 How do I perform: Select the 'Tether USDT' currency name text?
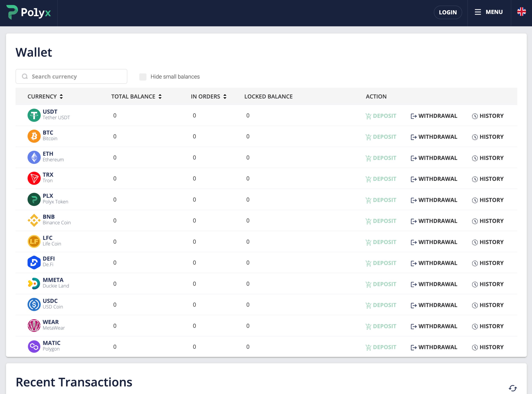point(56,118)
